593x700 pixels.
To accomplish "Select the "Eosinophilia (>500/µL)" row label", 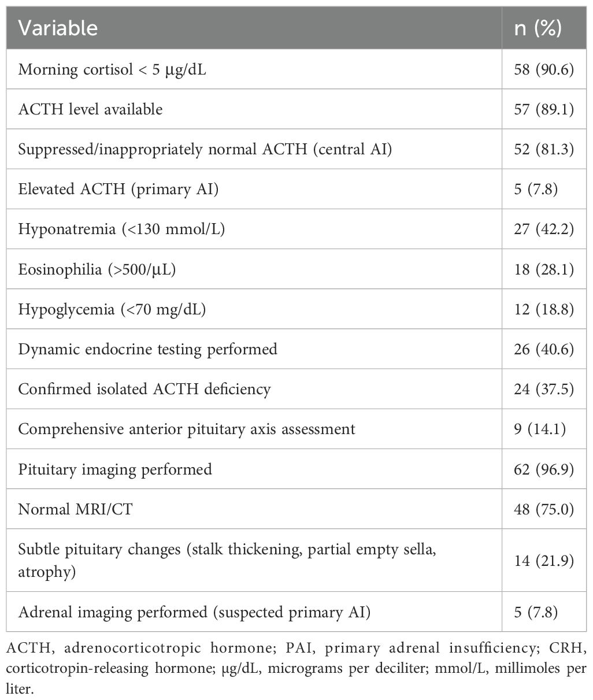I will (97, 269).
